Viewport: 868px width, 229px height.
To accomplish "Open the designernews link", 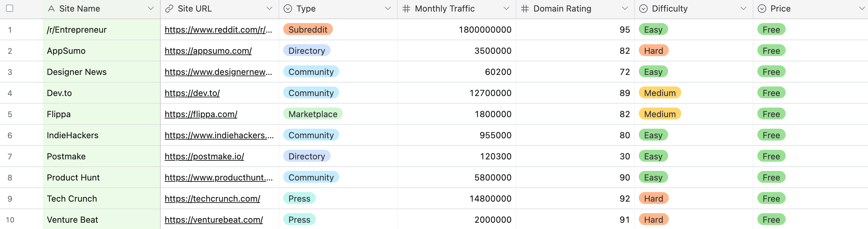I will [x=218, y=72].
